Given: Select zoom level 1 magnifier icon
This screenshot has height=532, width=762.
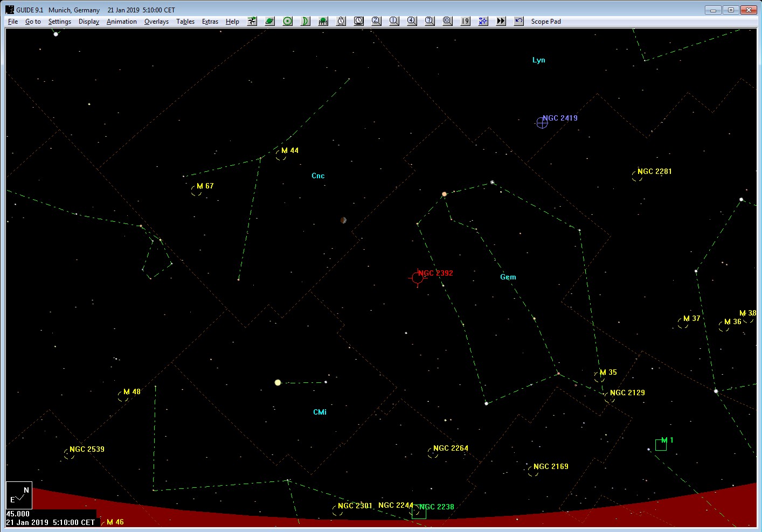Looking at the screenshot, I should click(394, 21).
